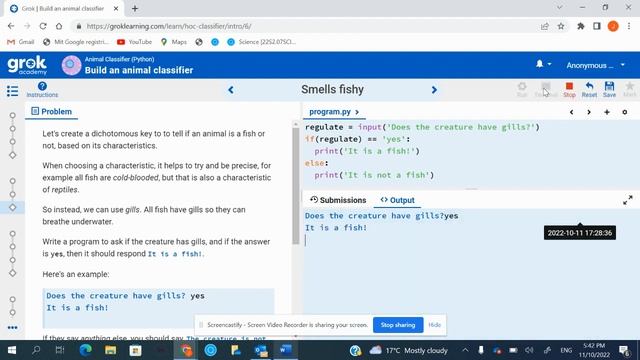Open Word from taskbar
Image resolution: width=640 pixels, height=360 pixels.
pos(285,350)
